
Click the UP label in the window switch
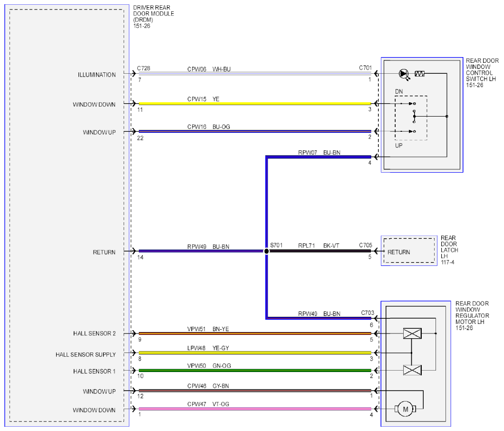click(398, 146)
